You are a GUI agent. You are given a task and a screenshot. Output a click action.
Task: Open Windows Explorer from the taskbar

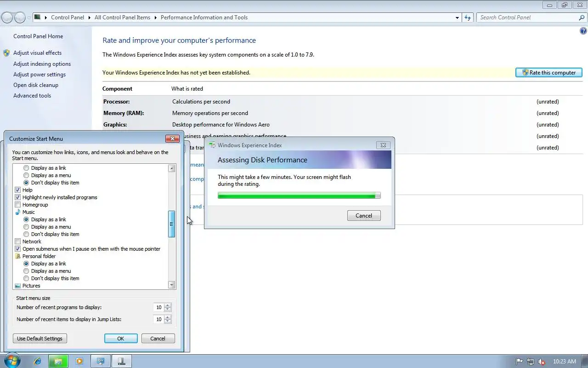click(x=58, y=362)
